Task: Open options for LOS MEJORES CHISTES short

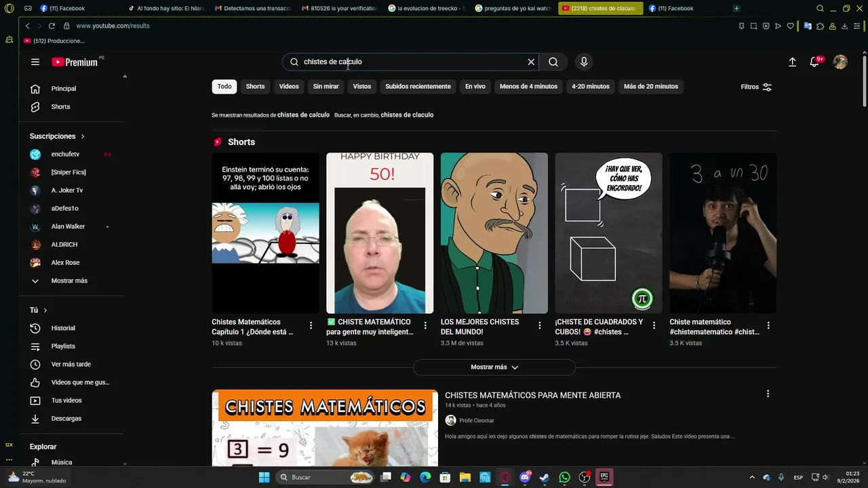Action: click(x=540, y=326)
